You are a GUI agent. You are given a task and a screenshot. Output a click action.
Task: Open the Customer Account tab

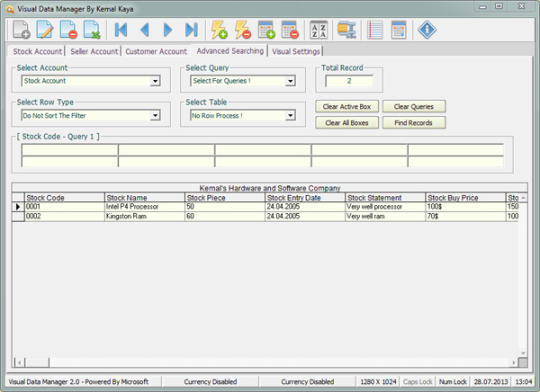(156, 51)
